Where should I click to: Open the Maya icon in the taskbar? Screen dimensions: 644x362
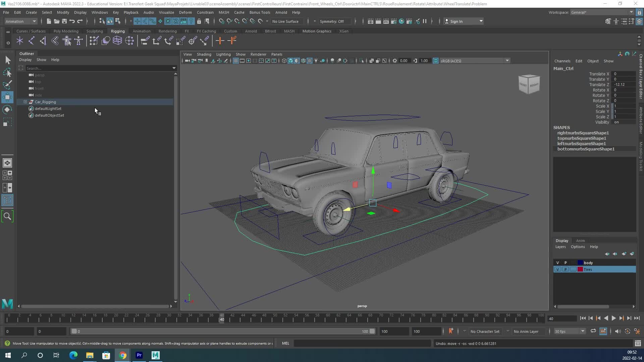point(155,355)
